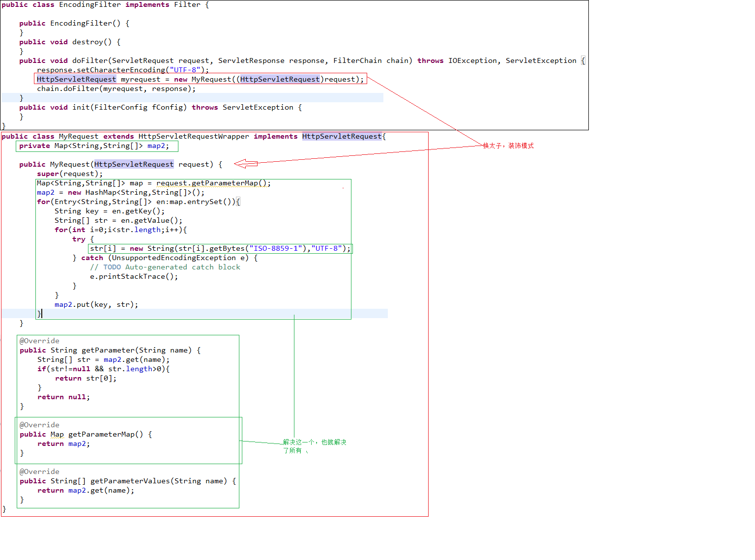The image size is (755, 560).
Task: Click the 'public void init(FilterConfig fConfig)' line
Action: (x=161, y=108)
